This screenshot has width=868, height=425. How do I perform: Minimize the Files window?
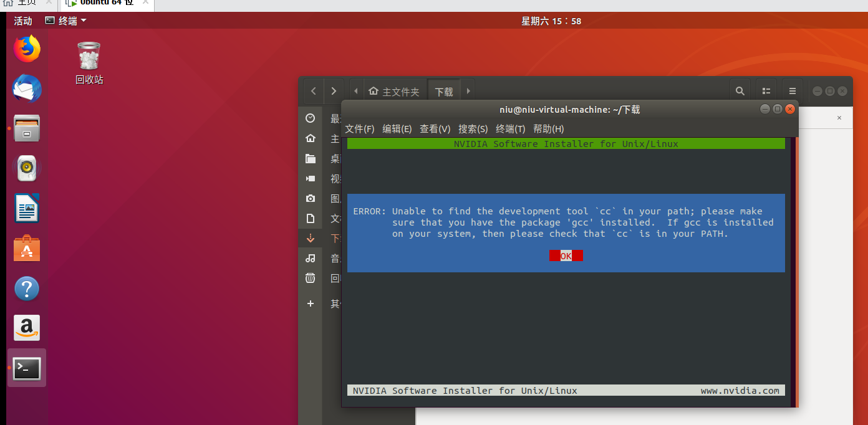[x=817, y=91]
